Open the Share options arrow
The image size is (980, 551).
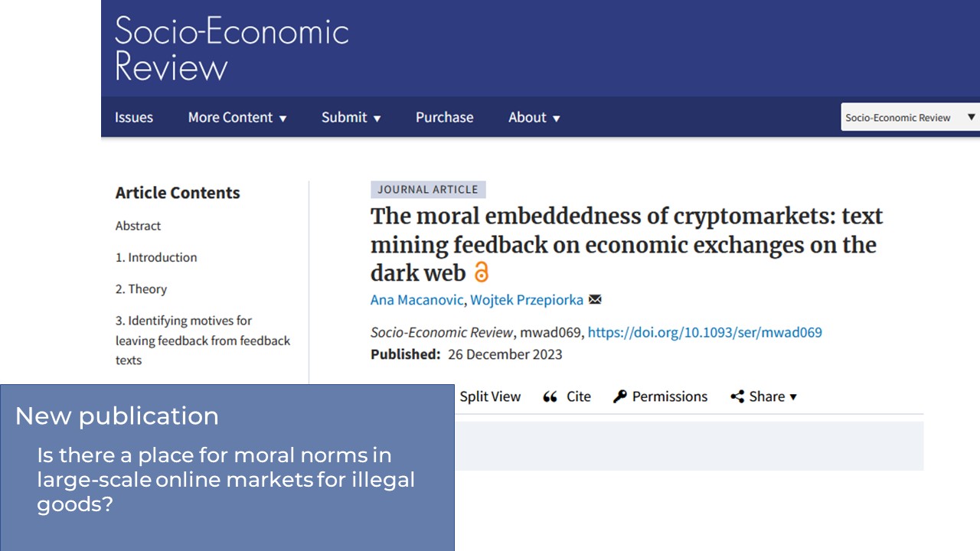pyautogui.click(x=793, y=397)
